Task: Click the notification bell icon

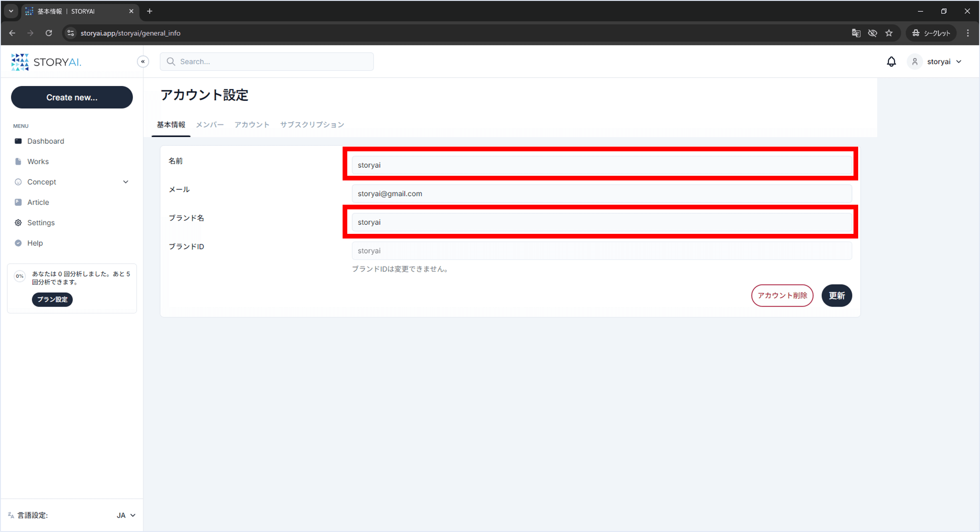Action: pyautogui.click(x=891, y=62)
